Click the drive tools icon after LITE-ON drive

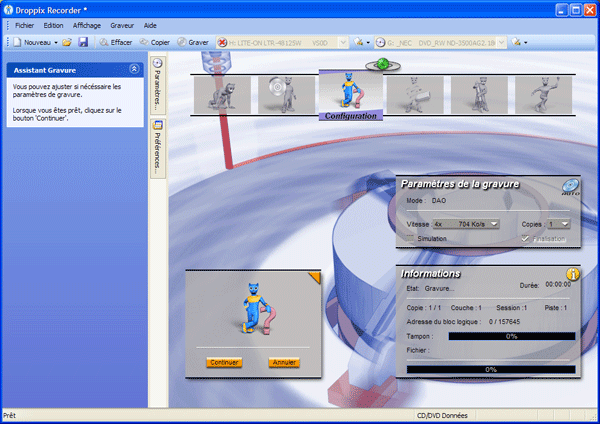click(359, 42)
